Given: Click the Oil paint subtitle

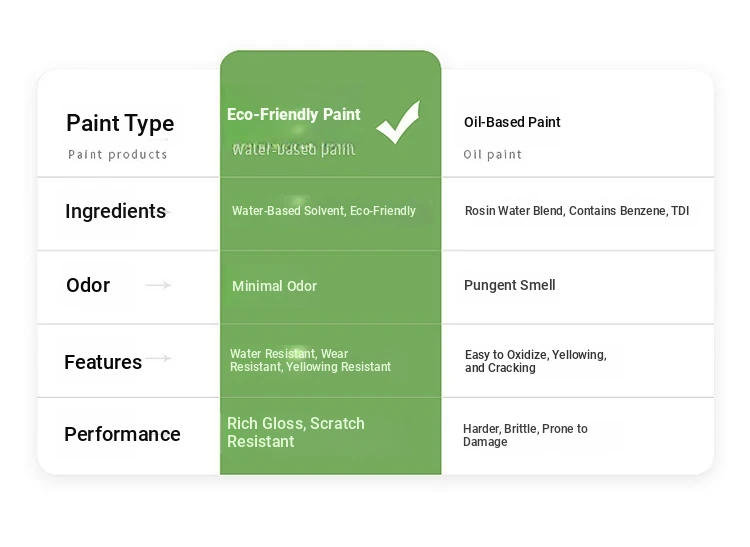Looking at the screenshot, I should [492, 154].
